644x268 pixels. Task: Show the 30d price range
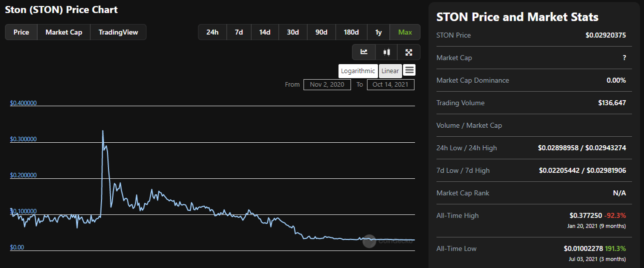(x=293, y=32)
